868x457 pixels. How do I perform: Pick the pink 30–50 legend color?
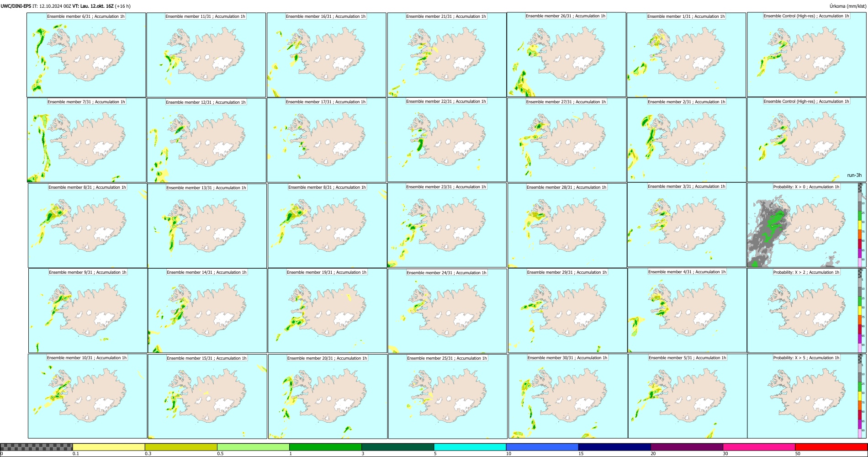pos(759,447)
